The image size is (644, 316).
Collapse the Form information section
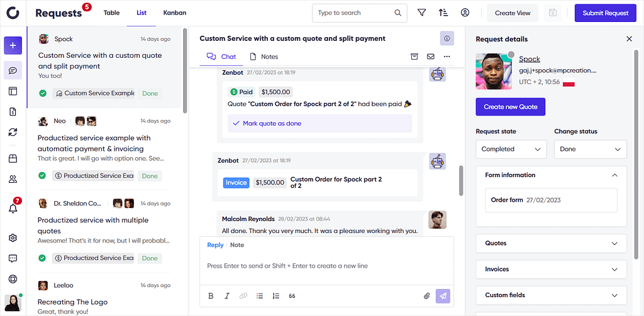[551, 175]
